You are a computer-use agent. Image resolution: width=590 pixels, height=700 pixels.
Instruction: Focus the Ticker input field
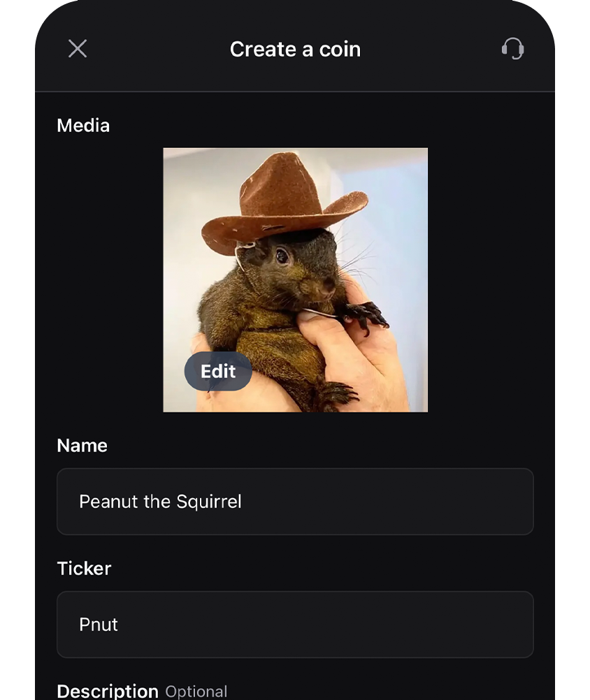(295, 625)
